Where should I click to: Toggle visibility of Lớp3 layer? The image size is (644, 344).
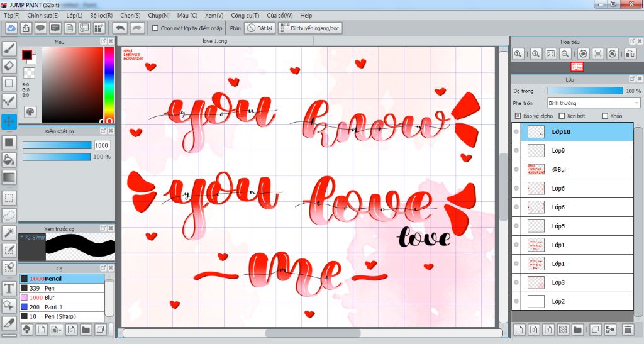coord(516,282)
